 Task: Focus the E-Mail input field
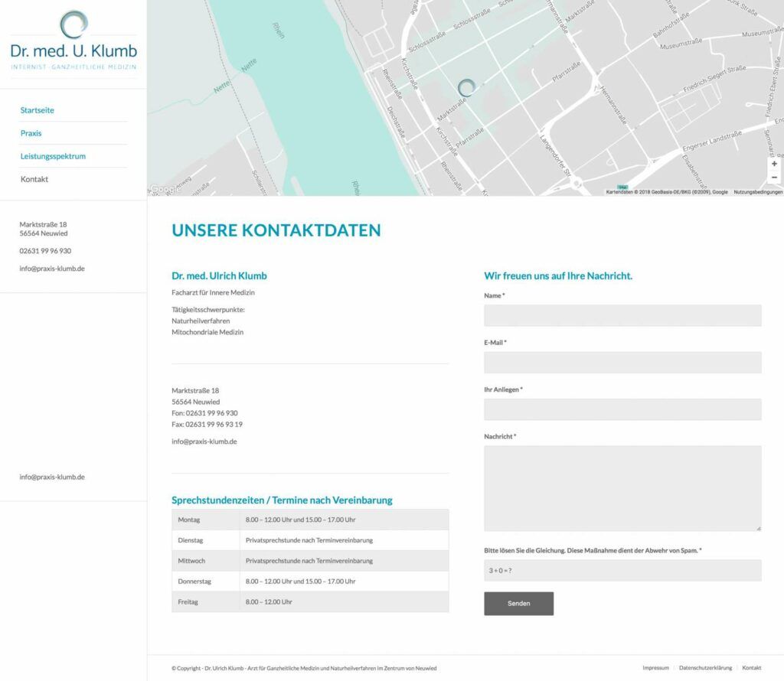pos(622,363)
